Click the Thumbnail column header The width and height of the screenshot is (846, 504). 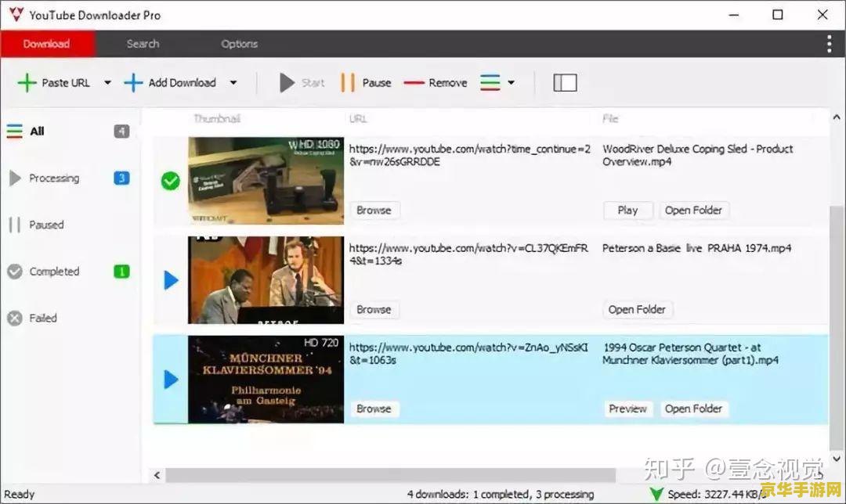pos(217,119)
